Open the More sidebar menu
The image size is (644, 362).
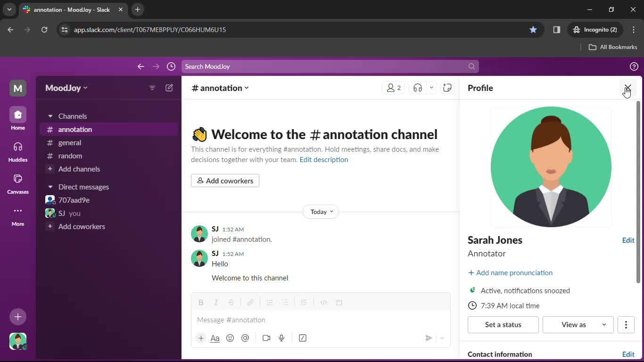pyautogui.click(x=18, y=215)
